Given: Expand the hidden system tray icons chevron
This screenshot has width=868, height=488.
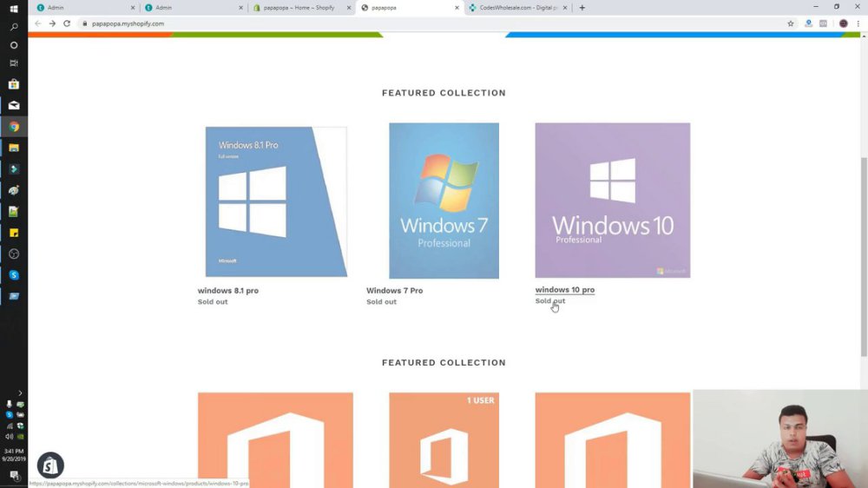Looking at the screenshot, I should [20, 392].
